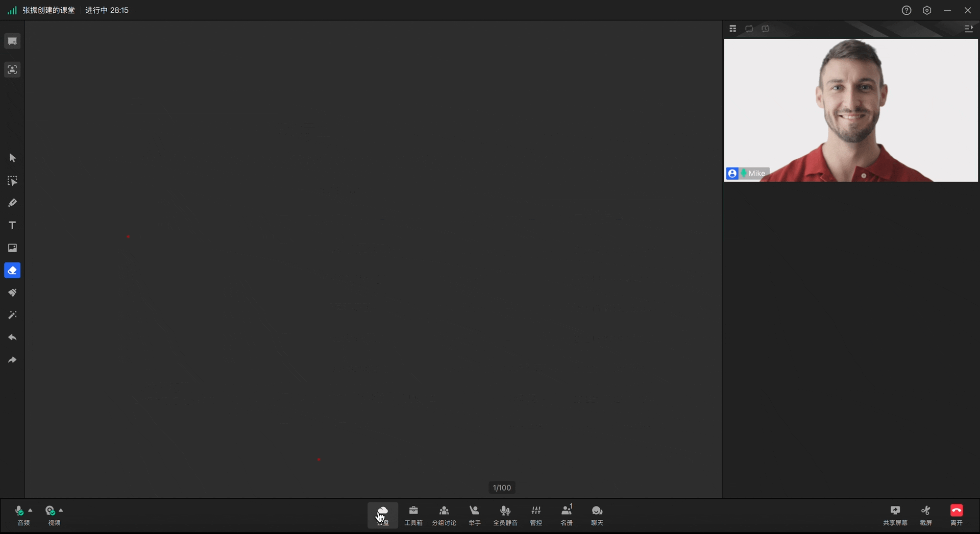Select Mike's video thumbnail

(x=851, y=110)
